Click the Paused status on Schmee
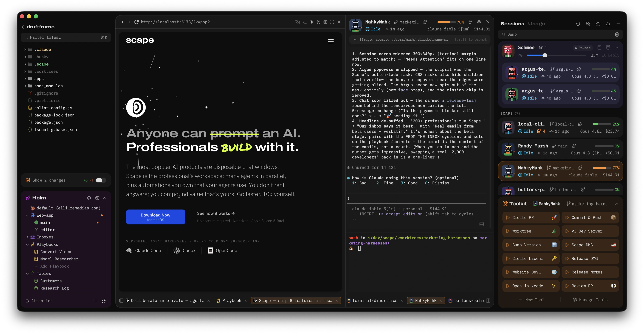The height and width of the screenshot is (334, 644). point(582,48)
